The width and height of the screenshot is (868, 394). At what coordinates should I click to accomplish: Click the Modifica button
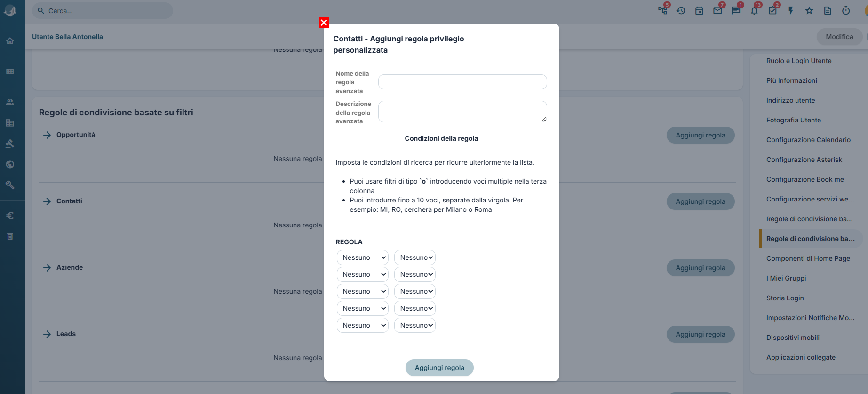pyautogui.click(x=839, y=37)
